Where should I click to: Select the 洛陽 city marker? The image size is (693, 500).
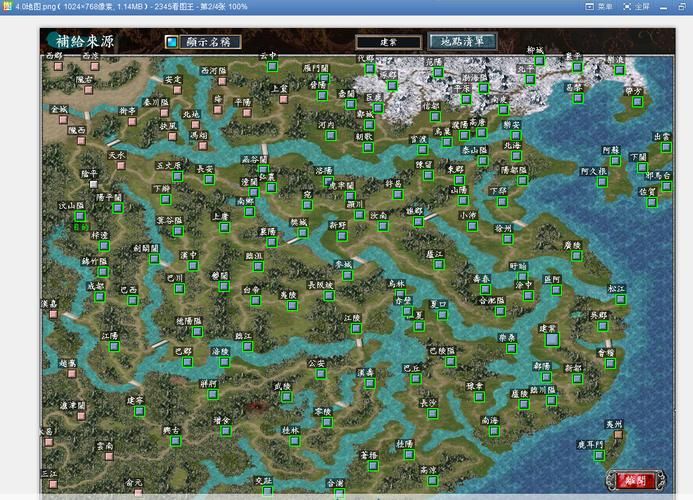[328, 181]
